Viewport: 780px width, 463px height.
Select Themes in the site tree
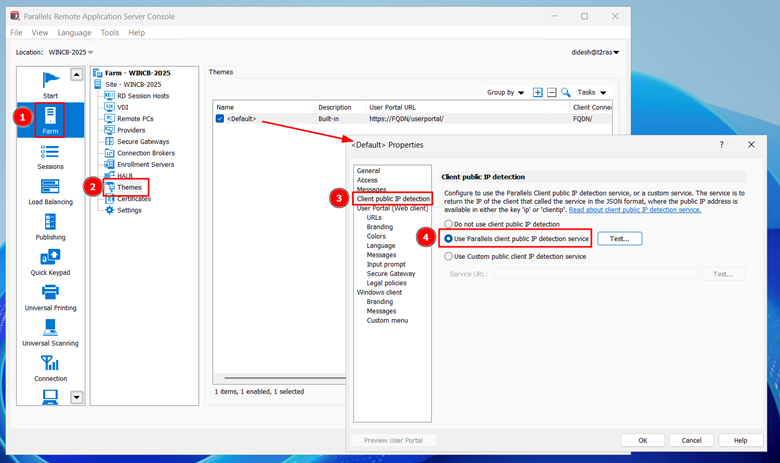[x=130, y=187]
